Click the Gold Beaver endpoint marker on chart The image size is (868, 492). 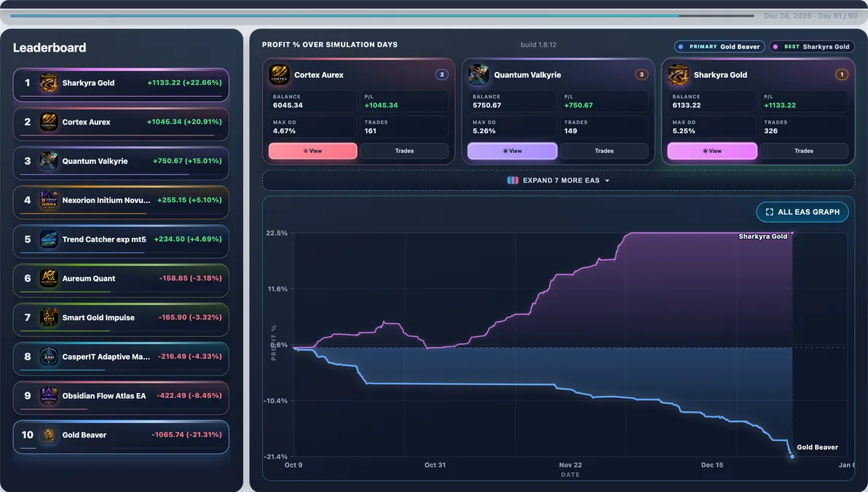pyautogui.click(x=792, y=456)
